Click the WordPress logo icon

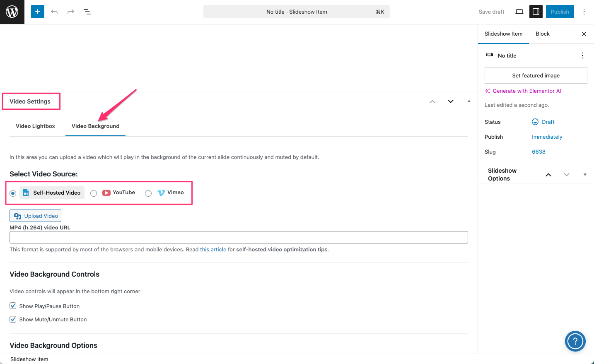12,12
